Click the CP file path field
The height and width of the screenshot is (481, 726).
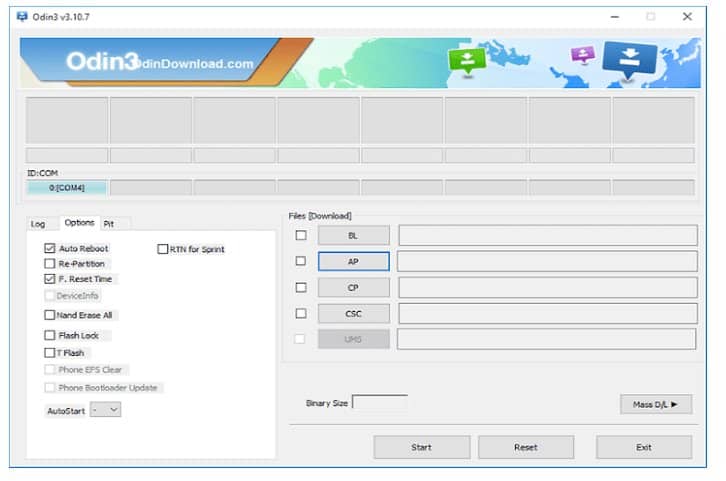(x=548, y=287)
